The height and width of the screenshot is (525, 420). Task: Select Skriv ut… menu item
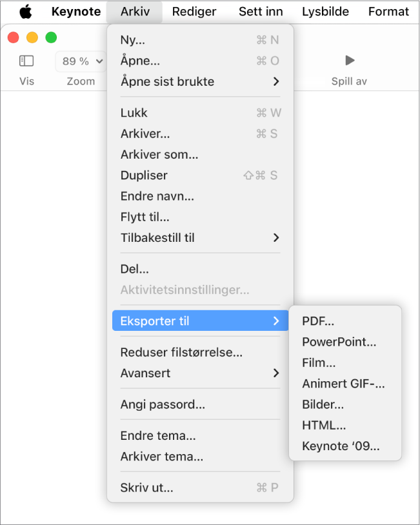click(x=200, y=488)
